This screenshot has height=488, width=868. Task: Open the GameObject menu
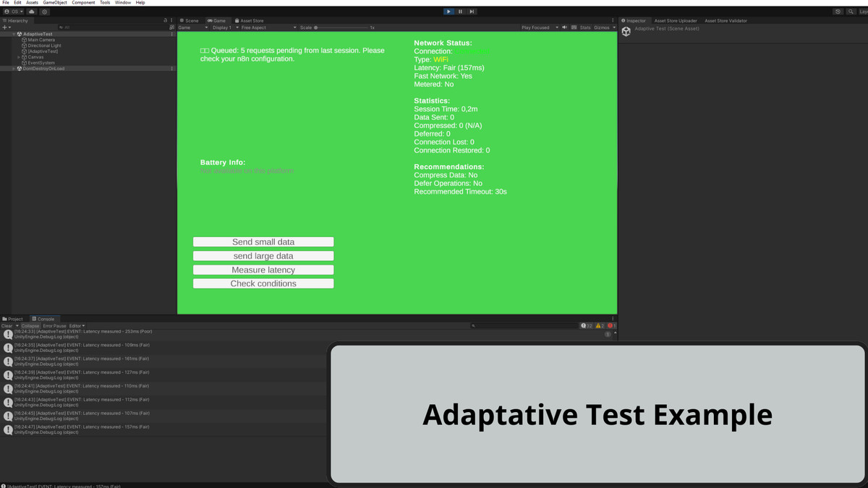[55, 3]
